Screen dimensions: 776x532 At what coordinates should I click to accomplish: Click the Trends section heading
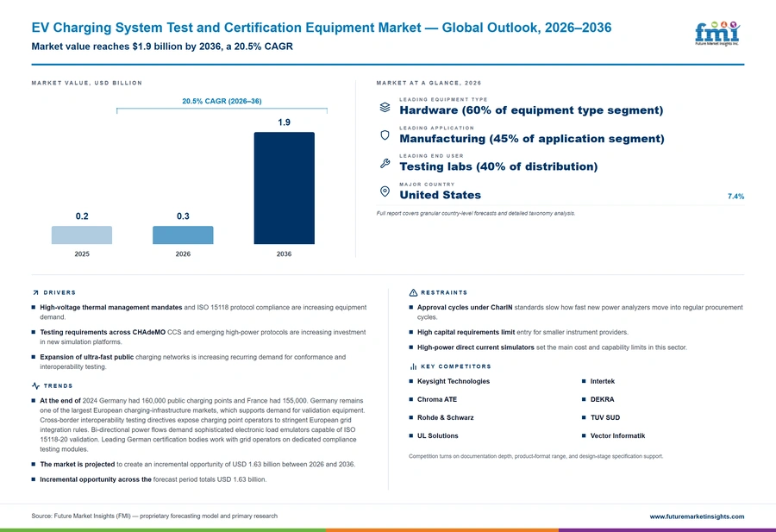tap(58, 386)
